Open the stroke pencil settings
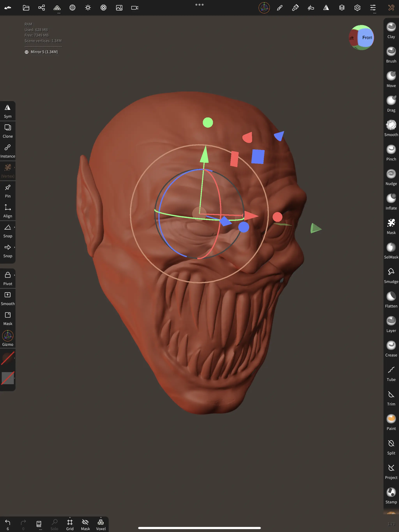Screen dimensions: 399x532 [x=280, y=8]
